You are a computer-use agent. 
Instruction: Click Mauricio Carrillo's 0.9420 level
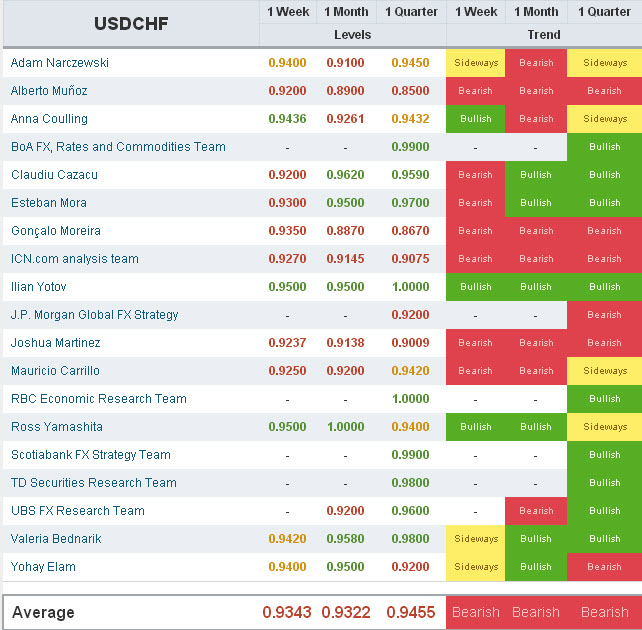[410, 371]
